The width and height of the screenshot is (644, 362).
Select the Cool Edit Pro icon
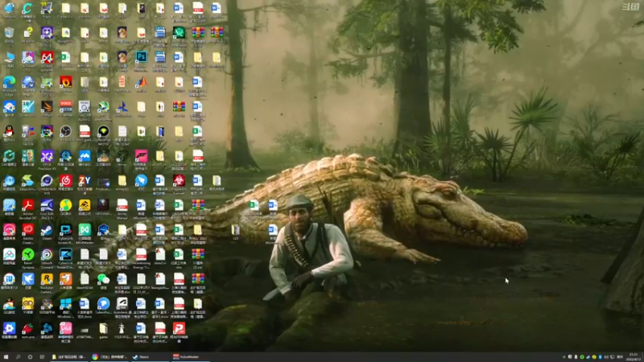click(47, 208)
